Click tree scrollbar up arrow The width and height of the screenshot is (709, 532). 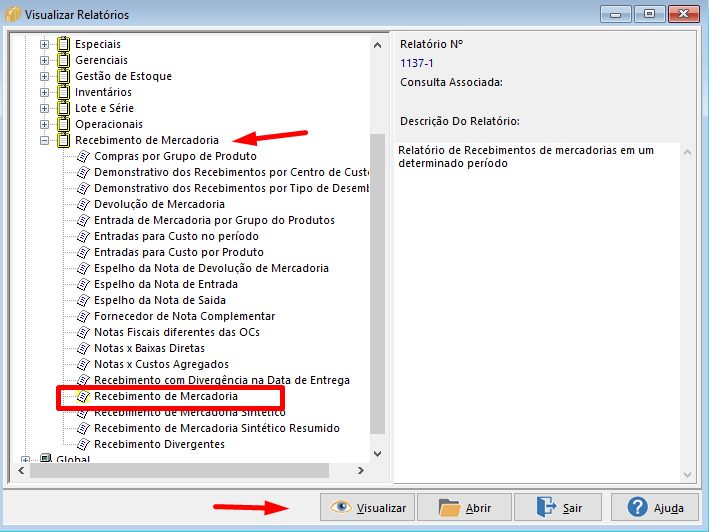click(378, 45)
